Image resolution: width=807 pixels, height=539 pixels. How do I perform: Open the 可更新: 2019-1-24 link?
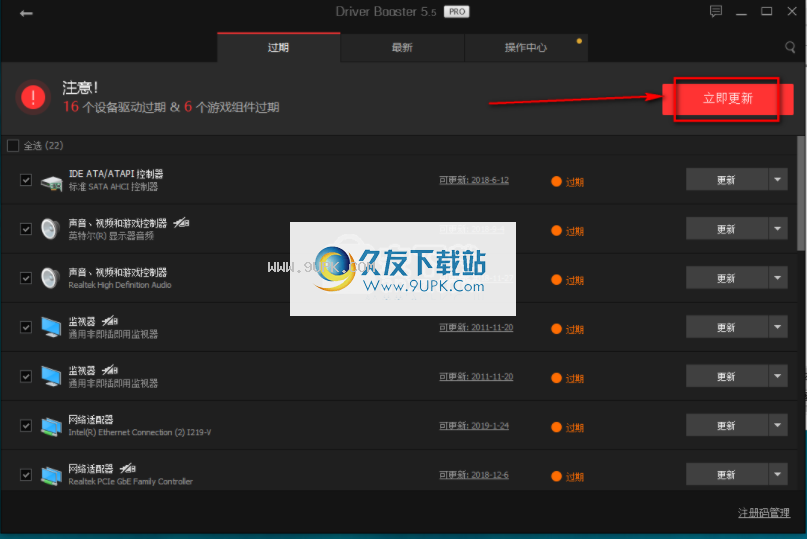coord(473,426)
